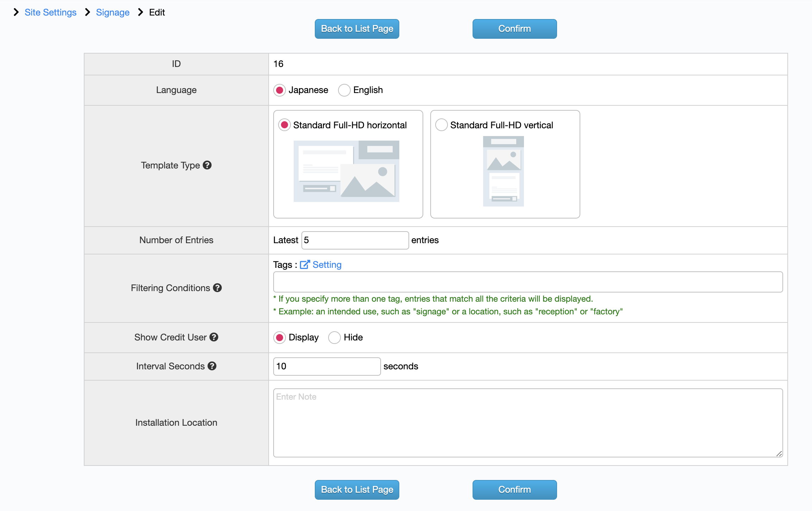Focus the Tags filtering input field

click(527, 282)
